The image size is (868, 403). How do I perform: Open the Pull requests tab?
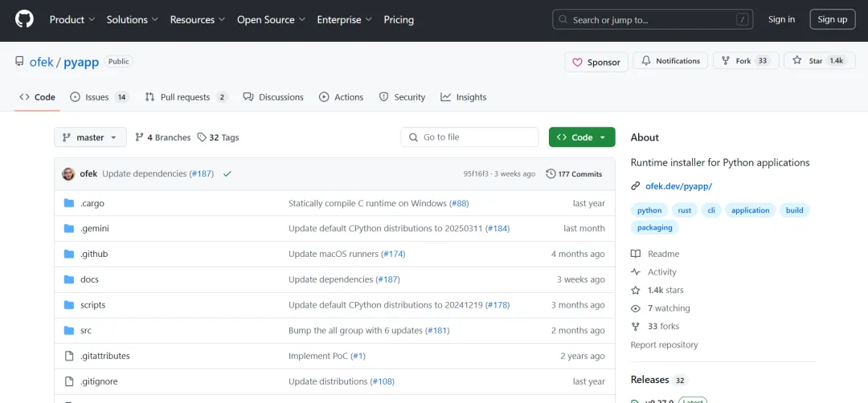click(x=186, y=97)
